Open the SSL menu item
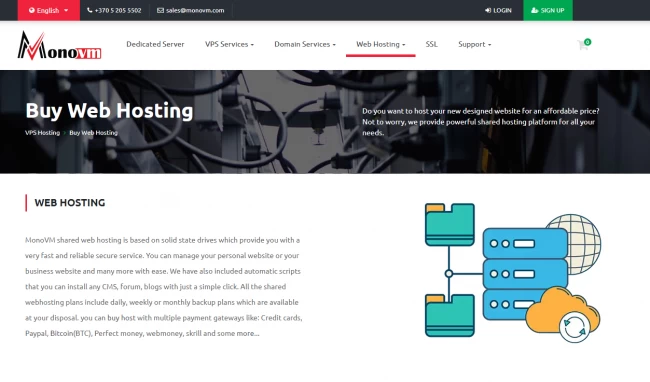Image resolution: width=650 pixels, height=382 pixels. pos(432,44)
